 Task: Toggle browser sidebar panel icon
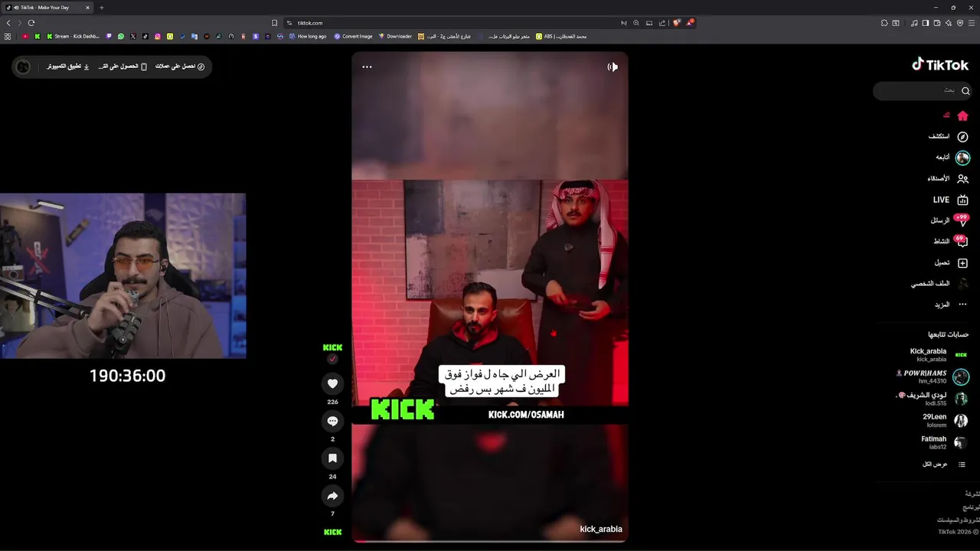tap(926, 23)
